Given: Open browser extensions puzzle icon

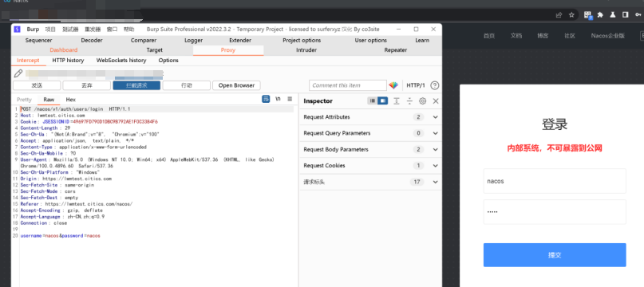Looking at the screenshot, I should [x=600, y=15].
